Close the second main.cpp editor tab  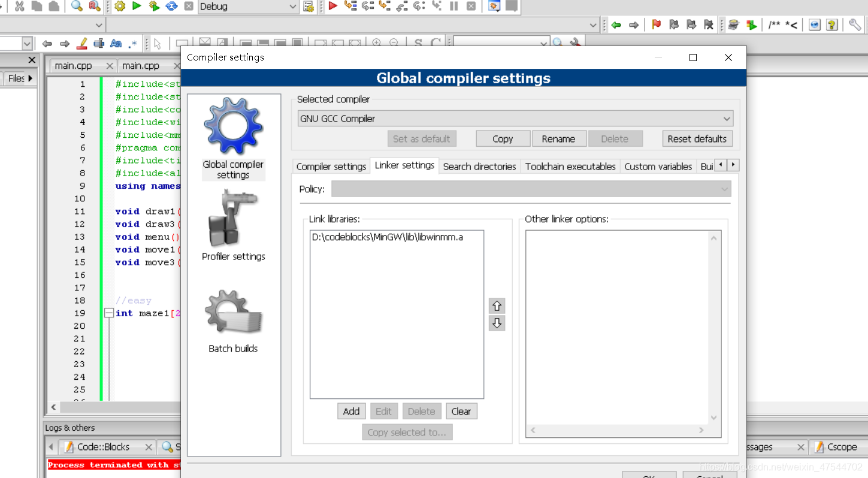(177, 66)
